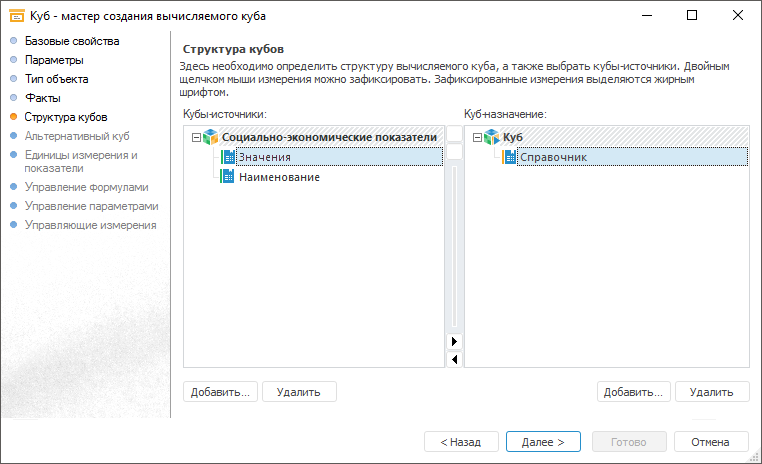
Task: Click the Наименование dimension icon
Action: pyautogui.click(x=228, y=177)
